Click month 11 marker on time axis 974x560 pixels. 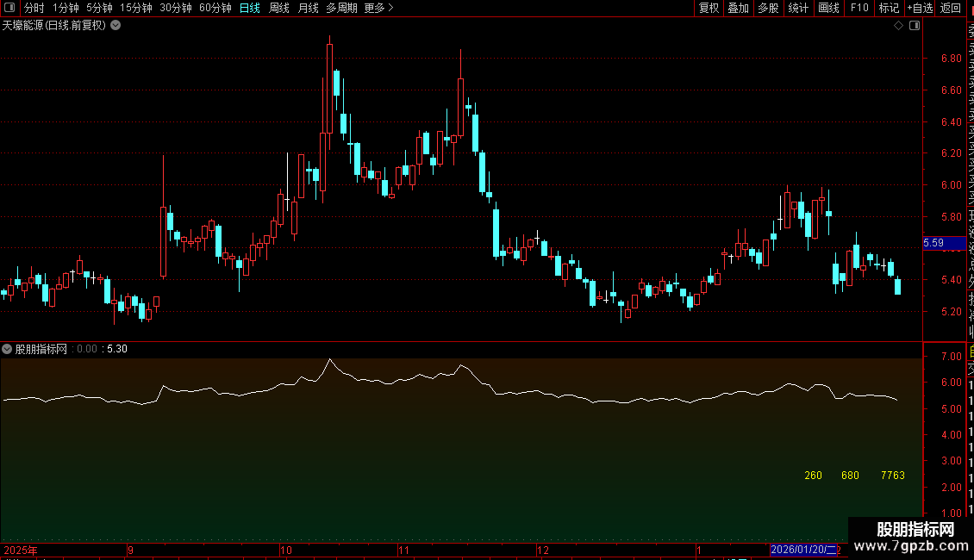[x=403, y=550]
